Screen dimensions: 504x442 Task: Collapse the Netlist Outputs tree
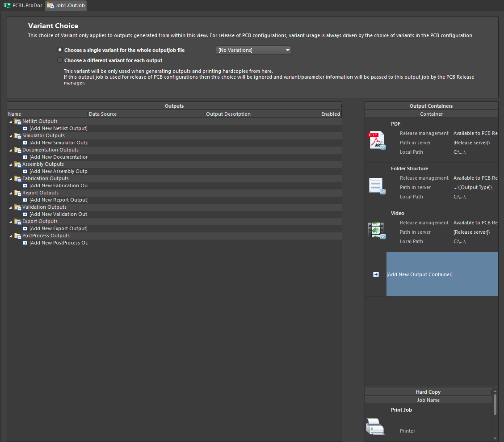click(10, 121)
